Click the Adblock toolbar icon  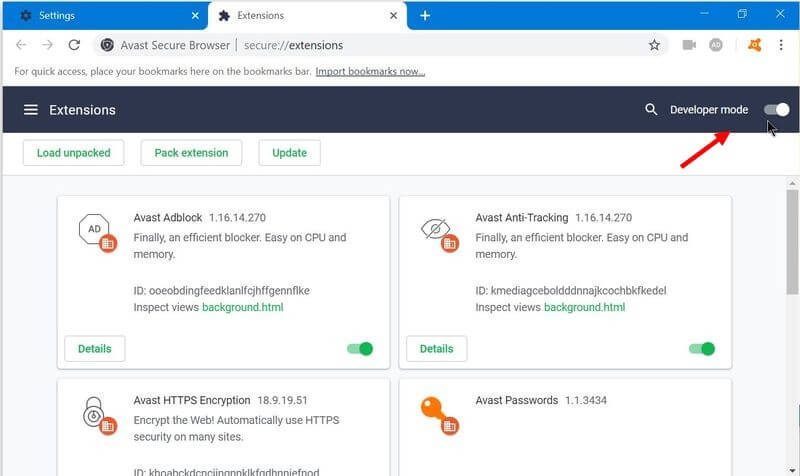pyautogui.click(x=716, y=45)
